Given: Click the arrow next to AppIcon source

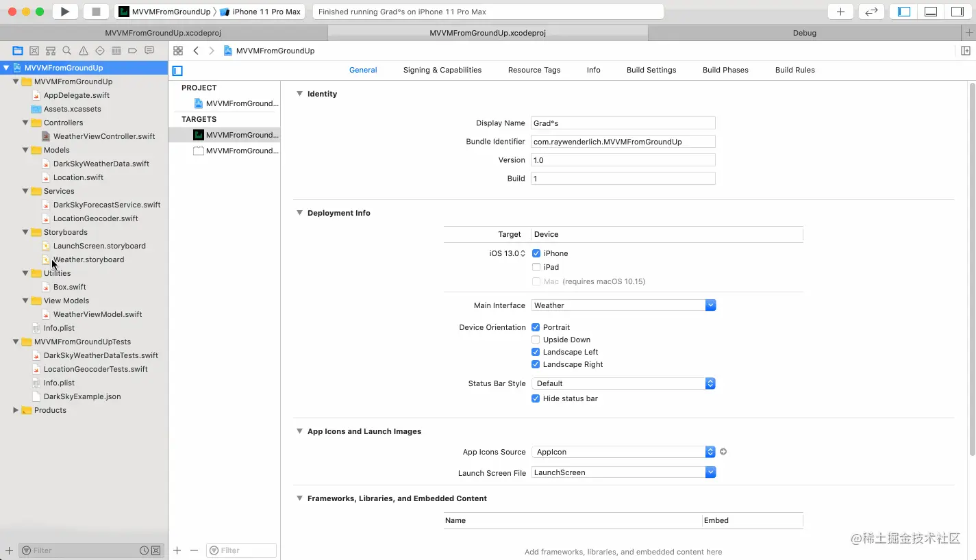Looking at the screenshot, I should 723,452.
